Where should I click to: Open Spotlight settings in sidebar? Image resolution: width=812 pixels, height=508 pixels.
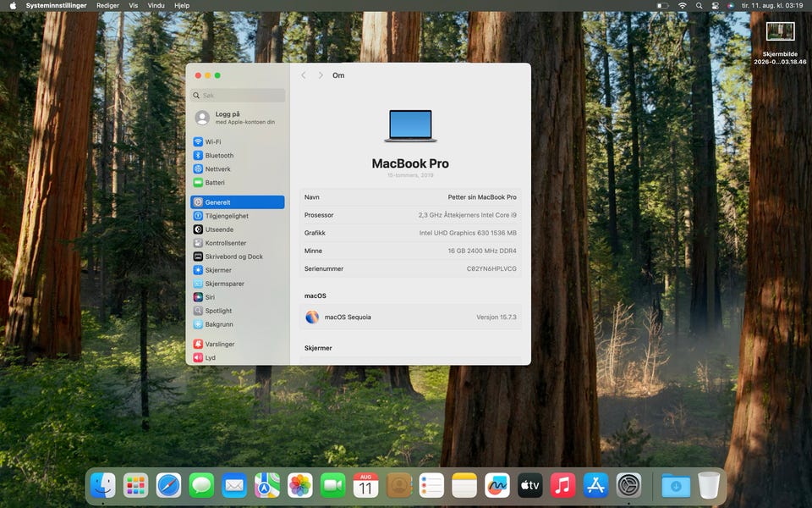pyautogui.click(x=237, y=311)
